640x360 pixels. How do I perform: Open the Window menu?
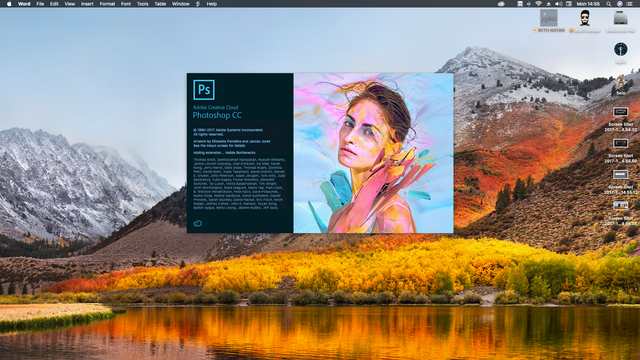click(x=180, y=4)
